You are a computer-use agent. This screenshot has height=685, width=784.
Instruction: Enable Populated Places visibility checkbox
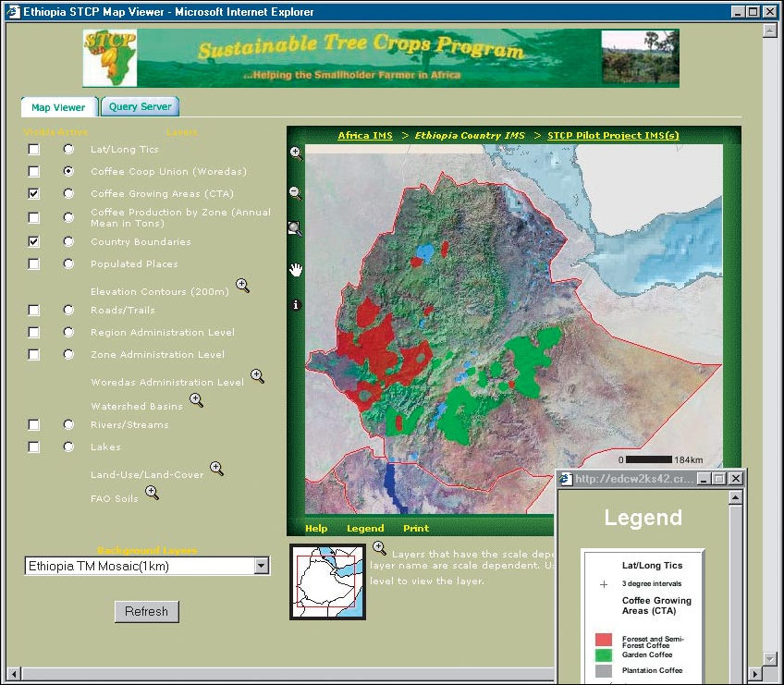33,263
